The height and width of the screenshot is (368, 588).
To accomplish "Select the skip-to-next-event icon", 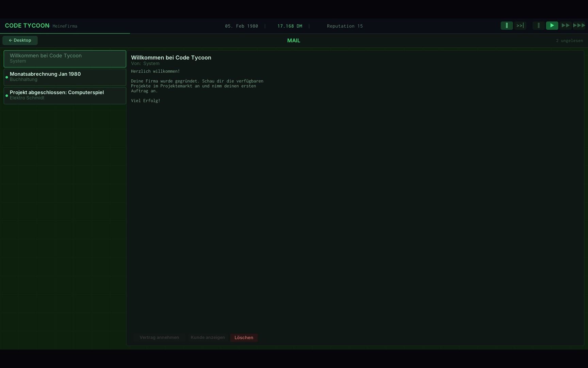I will (x=520, y=26).
